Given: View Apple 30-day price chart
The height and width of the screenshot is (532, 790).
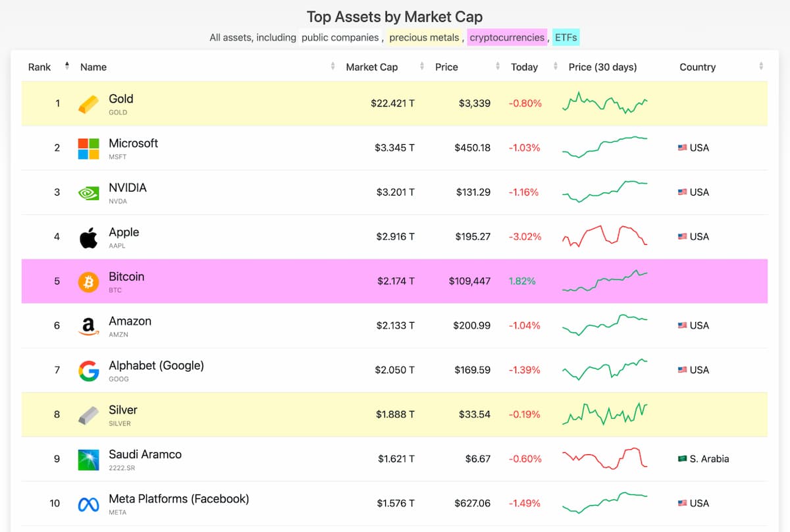Looking at the screenshot, I should pos(605,236).
